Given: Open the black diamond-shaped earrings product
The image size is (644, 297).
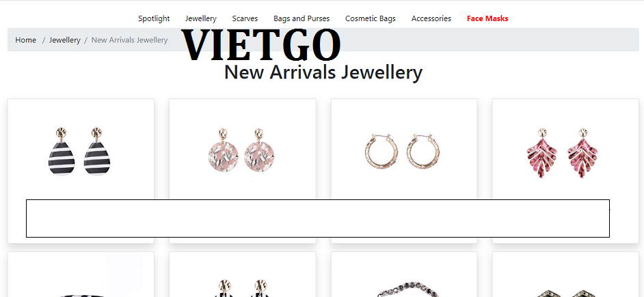Looking at the screenshot, I should tap(565, 292).
